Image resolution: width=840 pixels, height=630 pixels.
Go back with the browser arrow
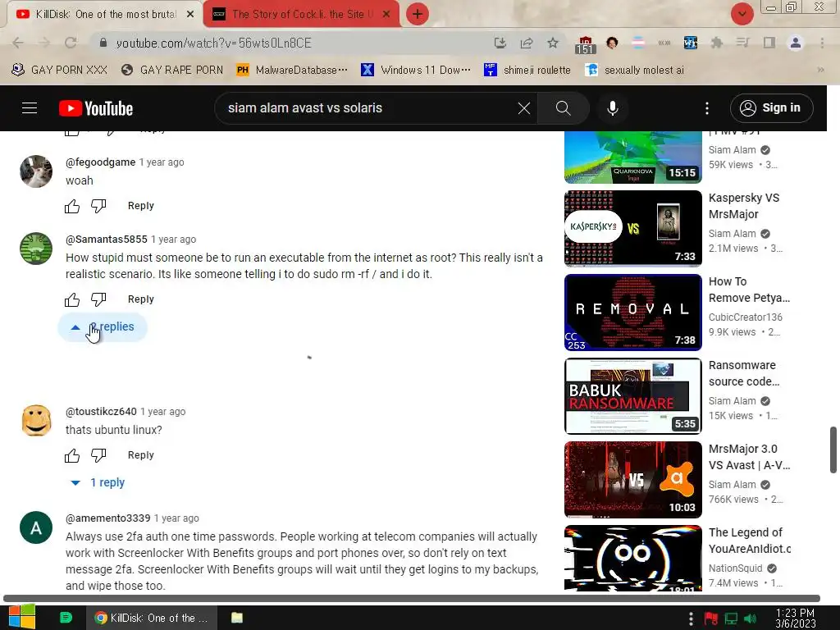coord(18,43)
